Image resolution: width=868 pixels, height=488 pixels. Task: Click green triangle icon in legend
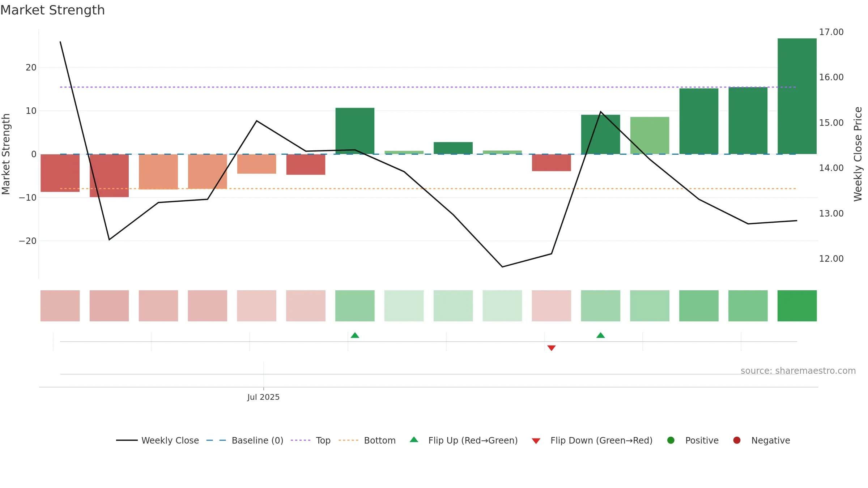(414, 440)
